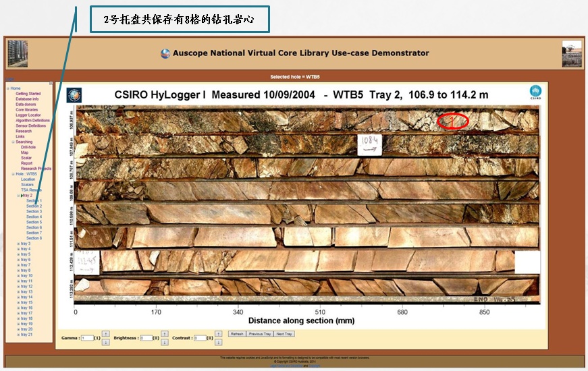Image resolution: width=588 pixels, height=371 pixels.
Task: Collapse the Home tree node
Action: point(8,88)
